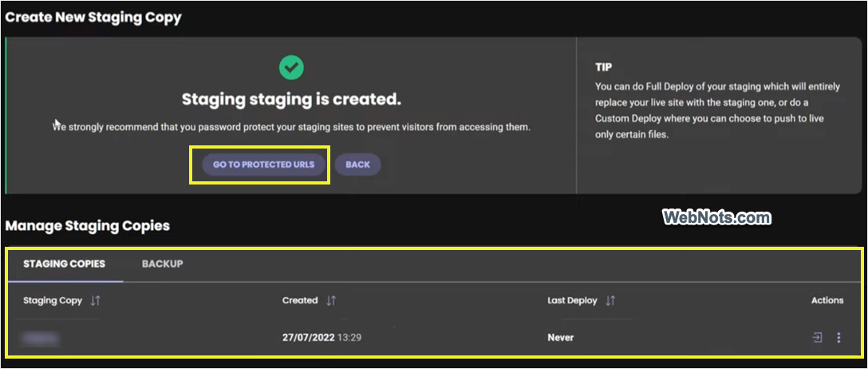Click the WebNots.com watermark
Screen dimensions: 868x369
point(716,216)
